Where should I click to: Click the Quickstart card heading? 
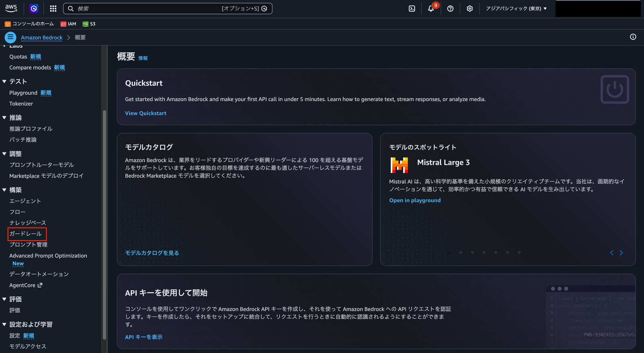[x=144, y=83]
